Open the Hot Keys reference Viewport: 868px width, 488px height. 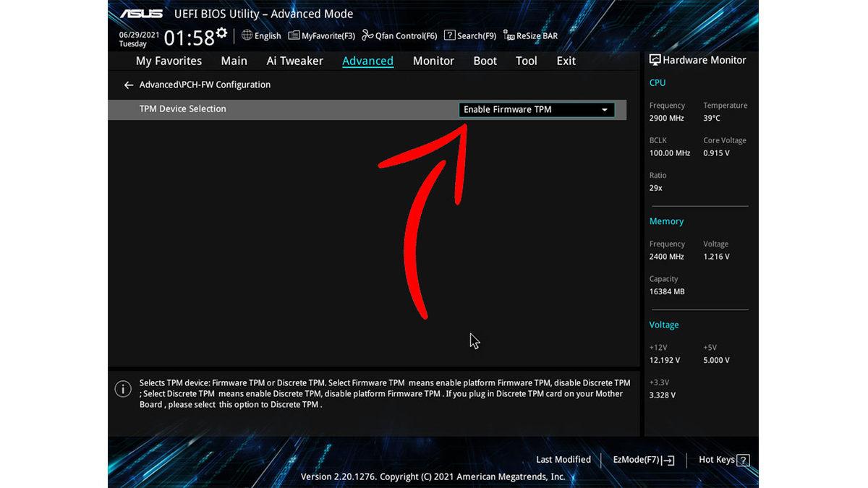point(722,459)
